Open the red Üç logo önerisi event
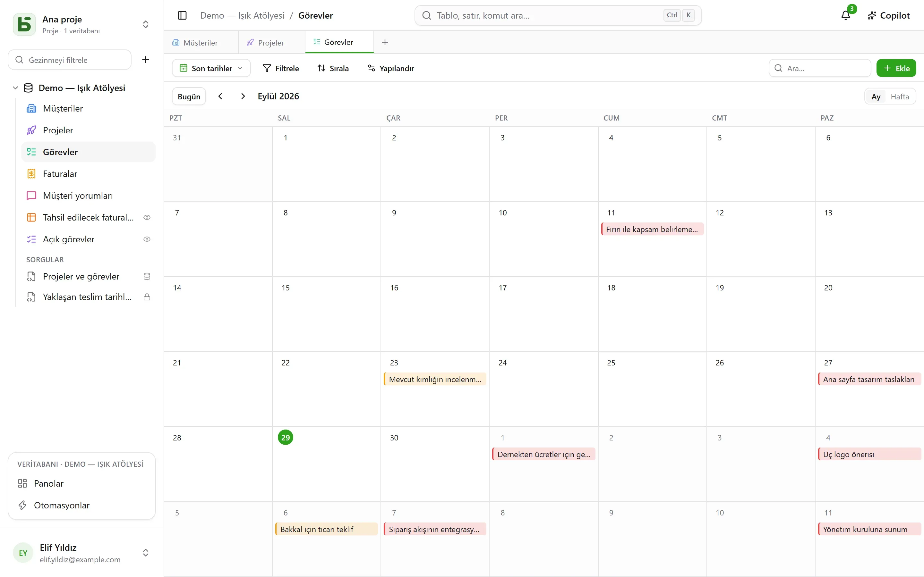Screen dimensions: 924x577 (869, 454)
